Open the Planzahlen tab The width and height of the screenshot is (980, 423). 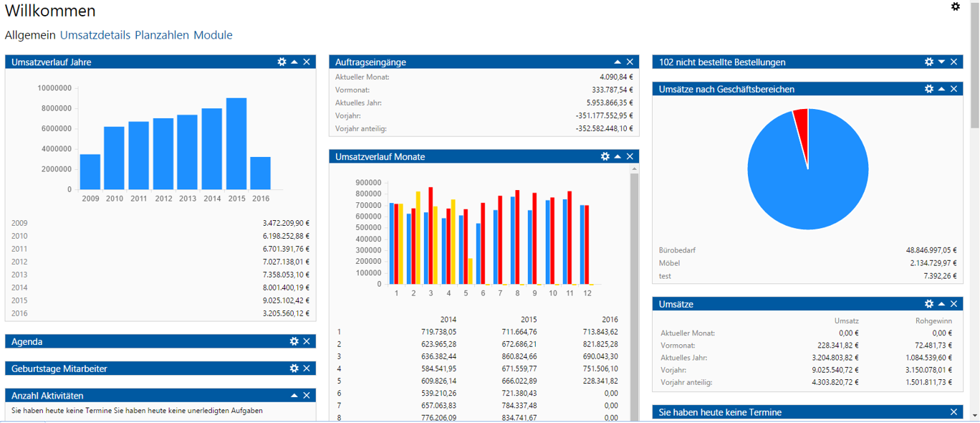pos(162,35)
